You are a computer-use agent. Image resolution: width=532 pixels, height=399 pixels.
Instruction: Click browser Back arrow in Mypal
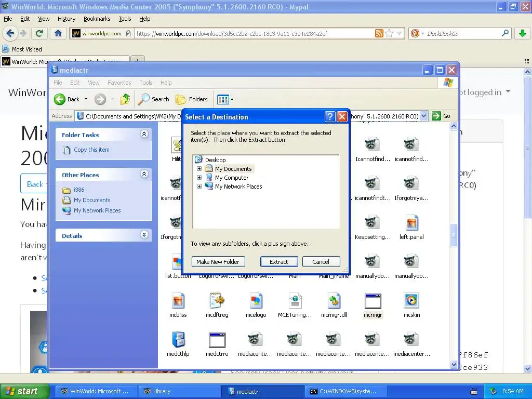10,33
